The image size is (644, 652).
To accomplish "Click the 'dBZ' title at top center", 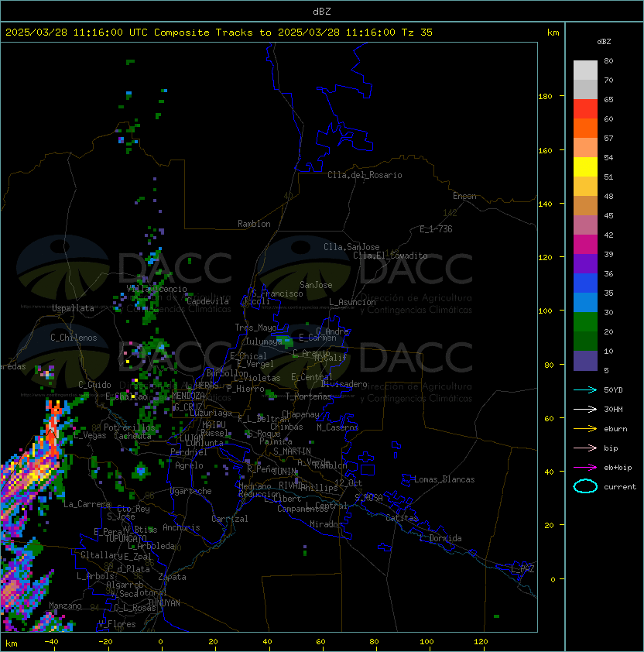I will point(322,11).
